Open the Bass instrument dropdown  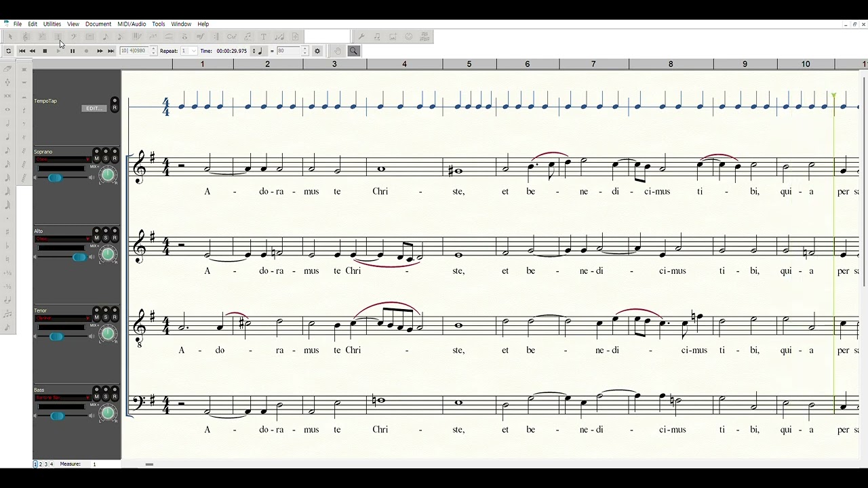click(63, 397)
